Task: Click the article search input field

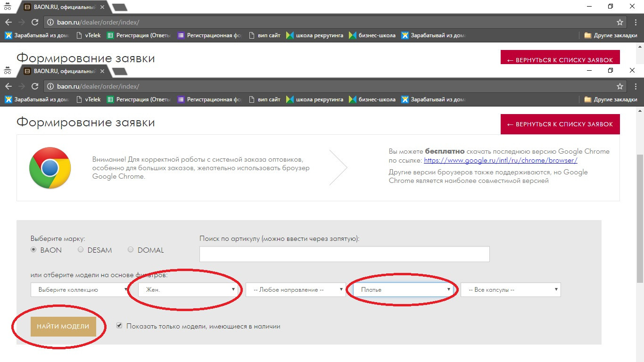Action: pos(345,254)
